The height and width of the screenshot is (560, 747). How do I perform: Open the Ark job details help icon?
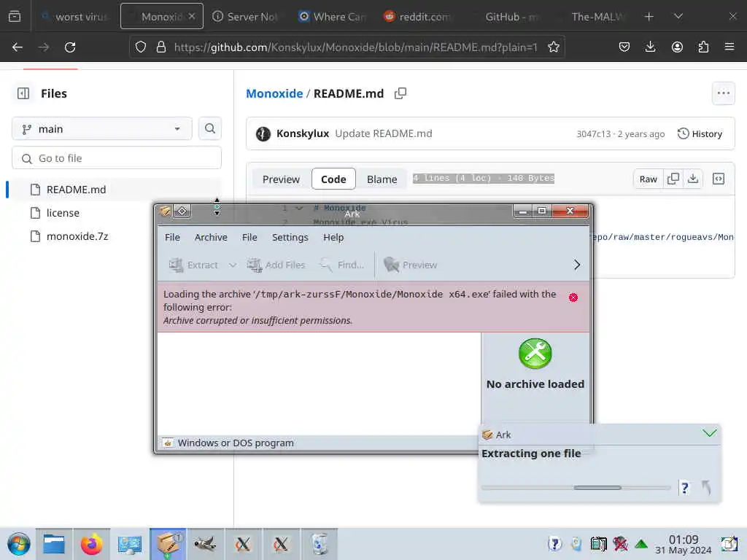point(684,488)
